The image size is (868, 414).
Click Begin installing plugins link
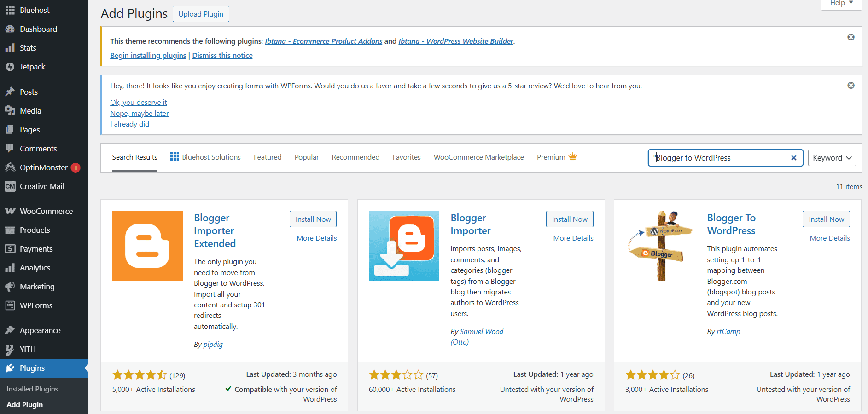148,55
